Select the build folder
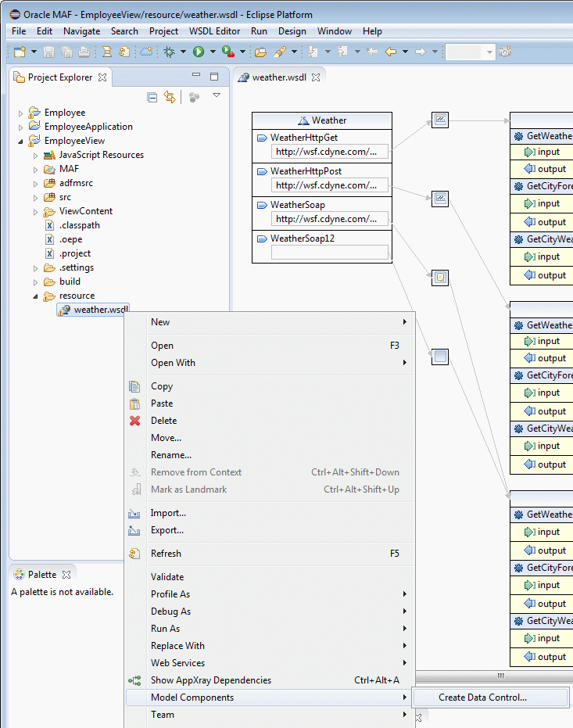The image size is (573, 728). pos(70,282)
